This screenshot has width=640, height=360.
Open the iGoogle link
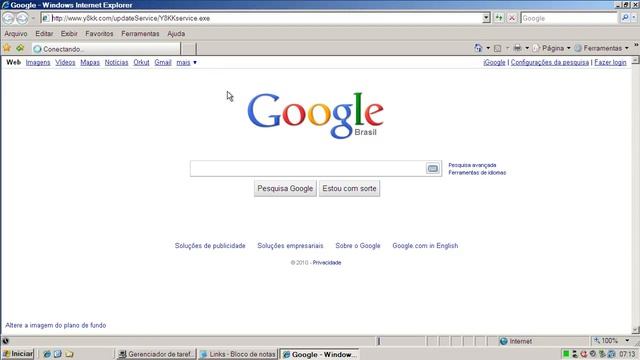(x=494, y=62)
